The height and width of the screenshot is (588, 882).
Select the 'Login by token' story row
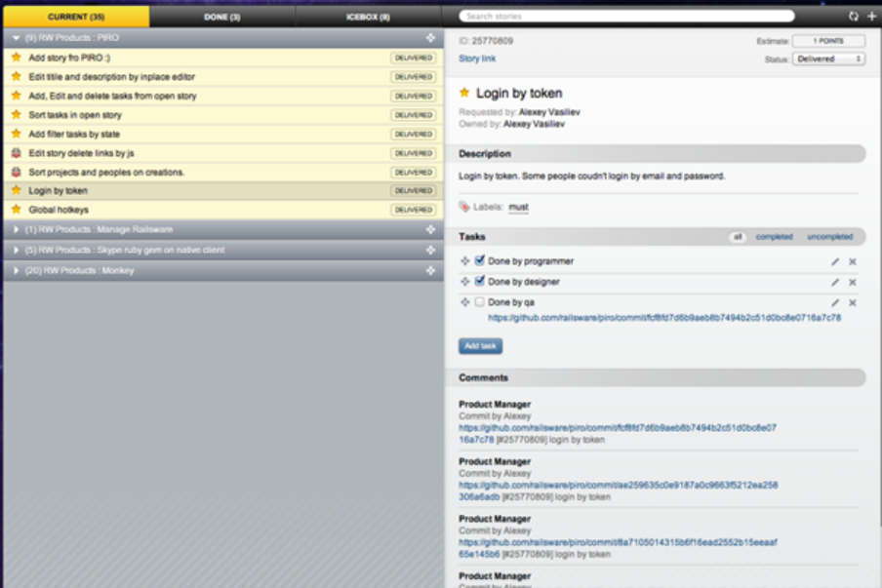[223, 190]
